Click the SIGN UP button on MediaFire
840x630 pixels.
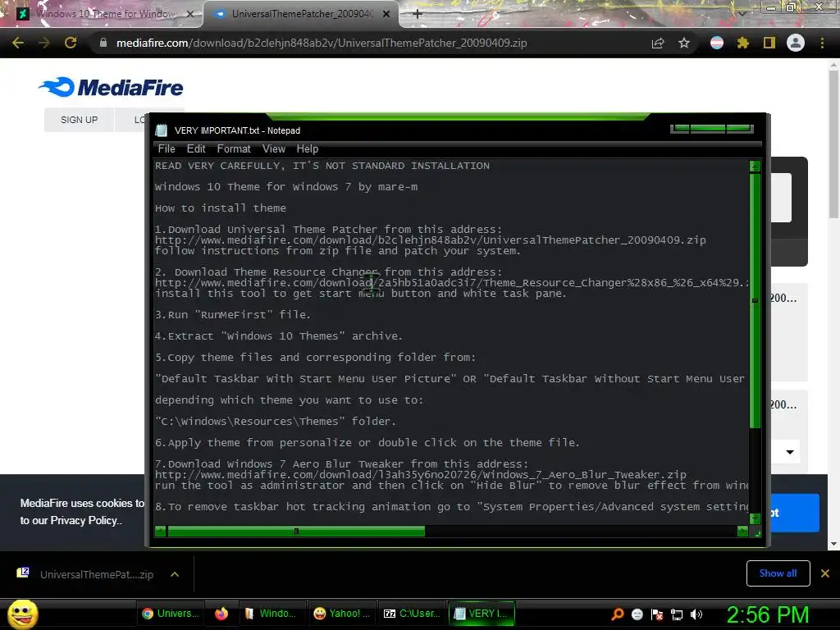coord(80,120)
